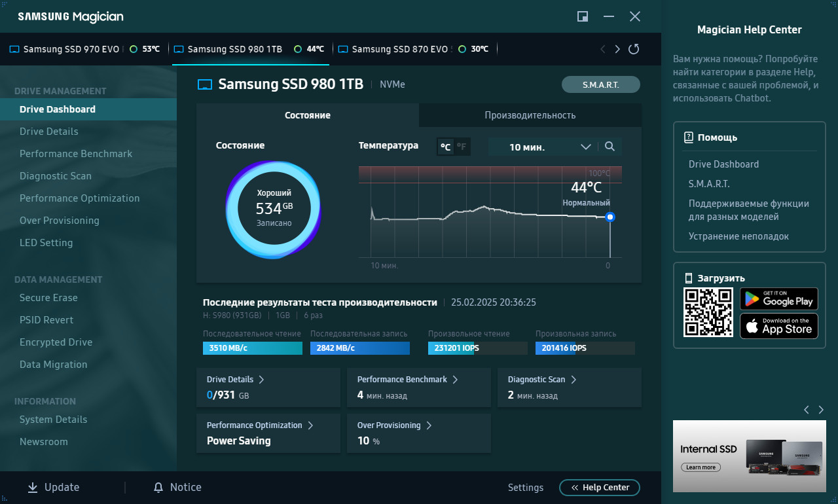Click the Google Play download badge
838x504 pixels.
(x=779, y=299)
